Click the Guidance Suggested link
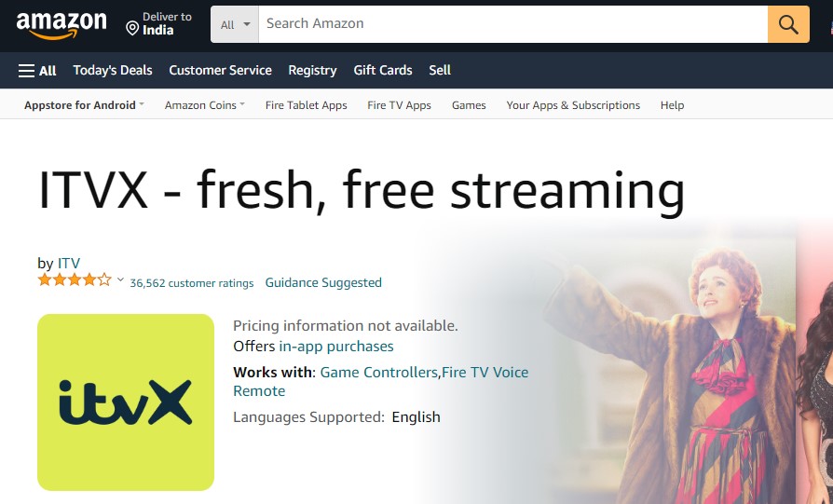Viewport: 833px width, 504px height. (x=323, y=282)
